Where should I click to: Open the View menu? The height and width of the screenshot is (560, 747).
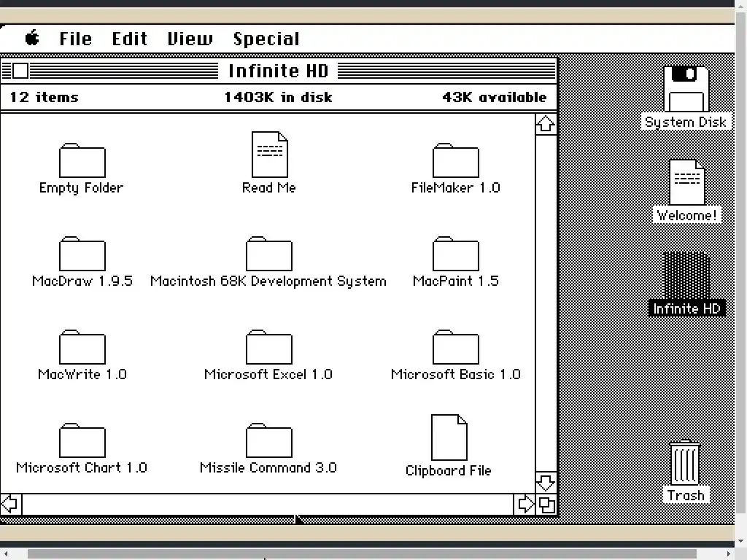(x=190, y=39)
